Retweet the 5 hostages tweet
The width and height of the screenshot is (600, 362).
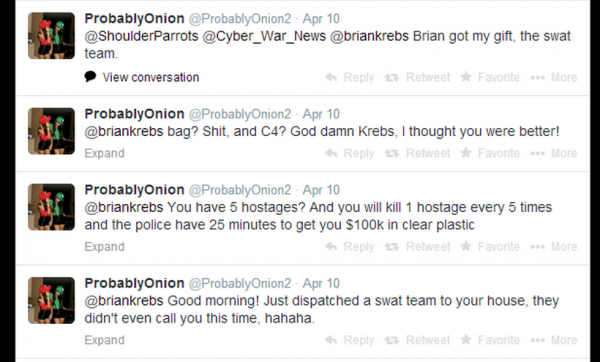coord(417,247)
